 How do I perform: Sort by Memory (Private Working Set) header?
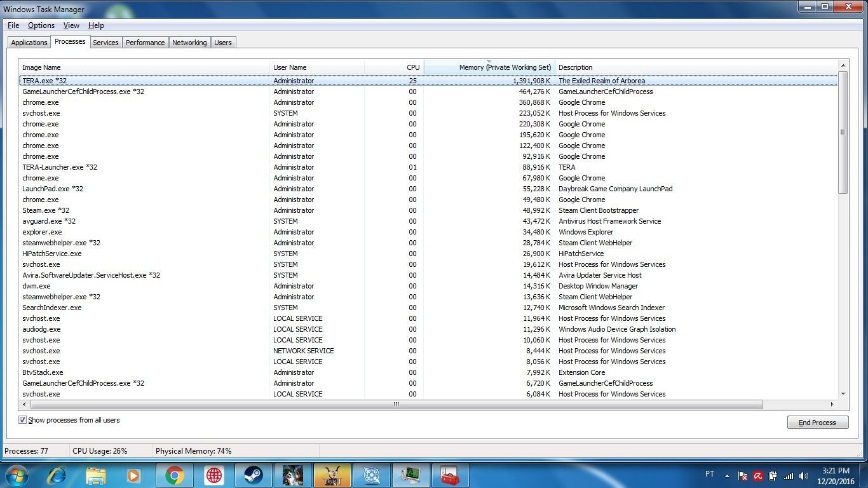tap(489, 67)
